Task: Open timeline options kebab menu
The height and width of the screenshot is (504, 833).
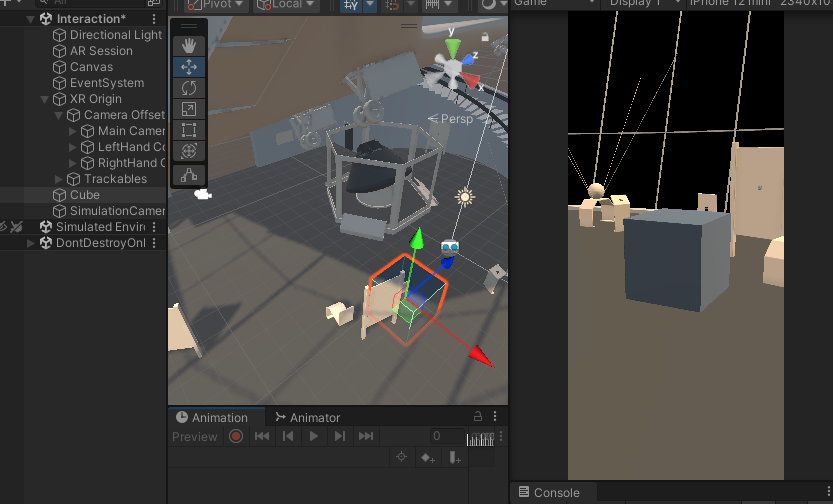Action: [501, 437]
